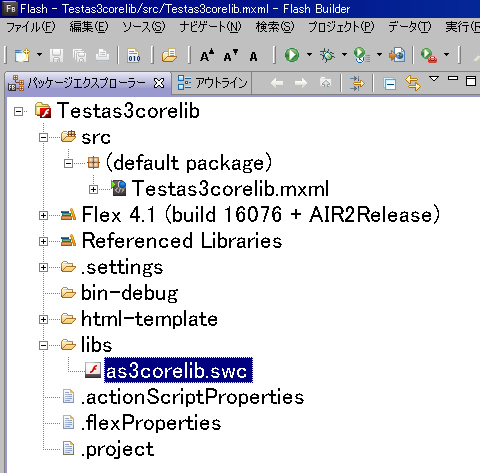Image resolution: width=480 pixels, height=473 pixels.
Task: Click the Collapse All icon
Action: pyautogui.click(x=389, y=84)
